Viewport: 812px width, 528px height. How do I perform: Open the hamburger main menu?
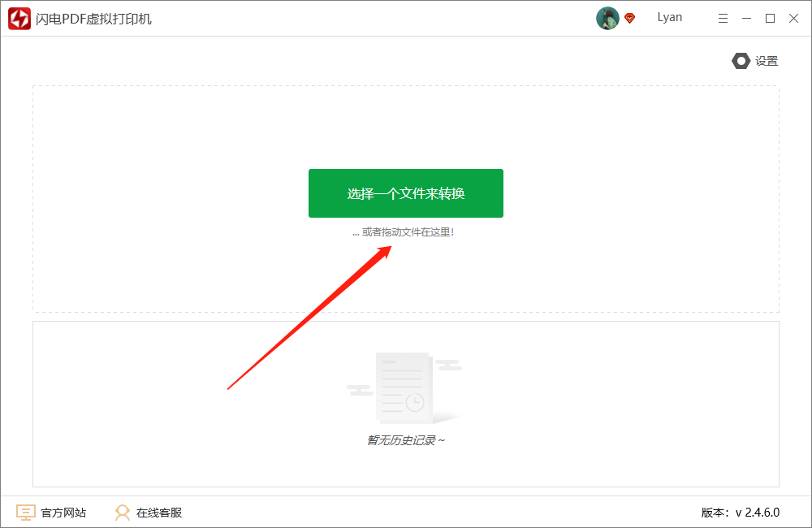pyautogui.click(x=723, y=19)
